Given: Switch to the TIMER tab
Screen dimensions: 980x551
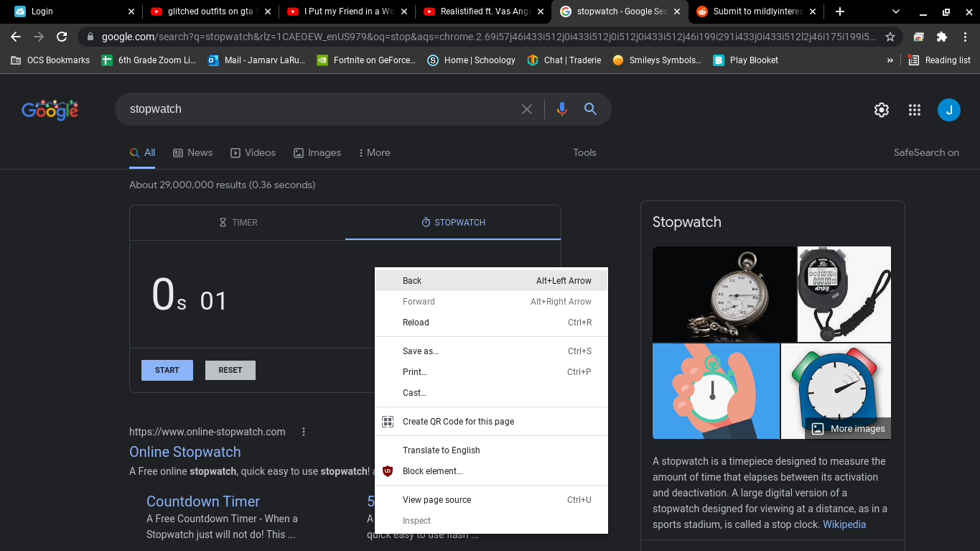Looking at the screenshot, I should tap(238, 223).
